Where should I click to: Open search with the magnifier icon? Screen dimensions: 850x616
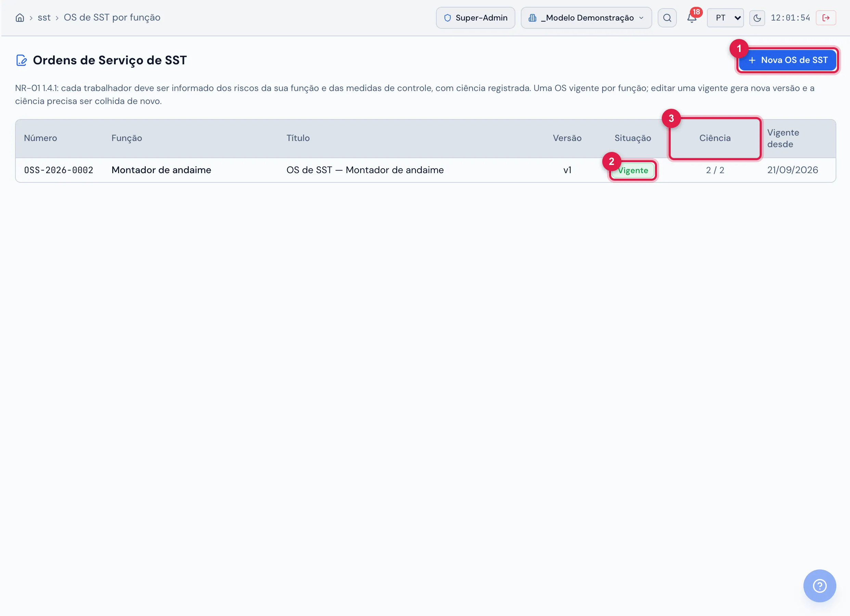[x=667, y=17]
